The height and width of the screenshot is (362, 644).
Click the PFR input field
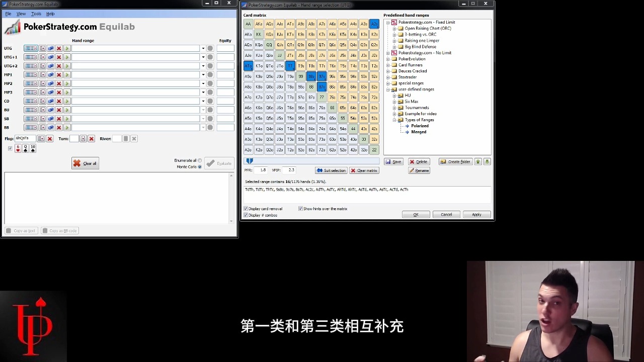point(261,170)
